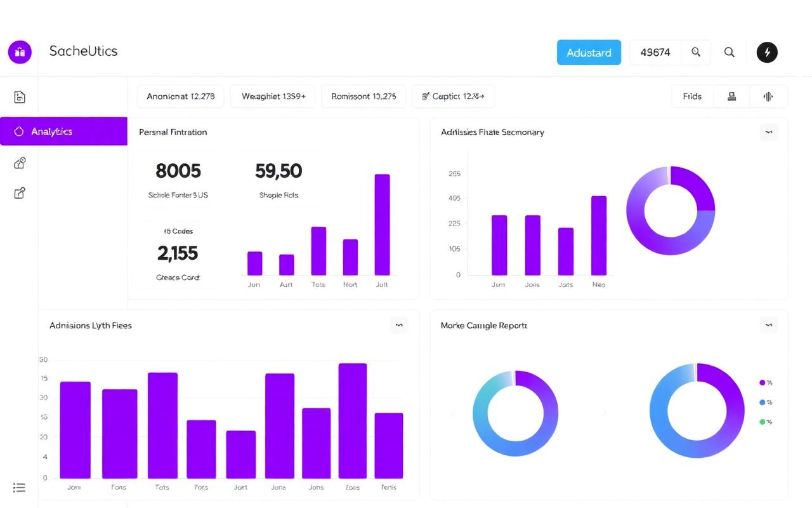Click the printer icon next to Frids
Image resolution: width=812 pixels, height=508 pixels.
coord(731,97)
